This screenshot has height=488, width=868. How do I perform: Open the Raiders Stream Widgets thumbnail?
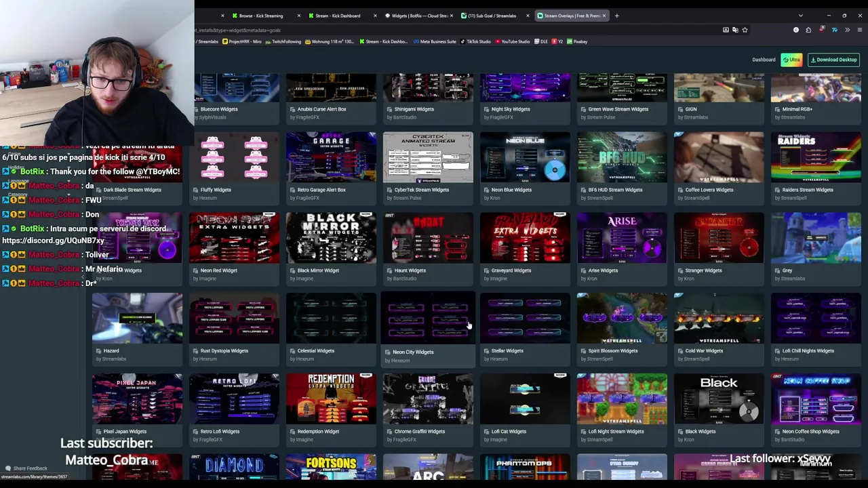[816, 157]
